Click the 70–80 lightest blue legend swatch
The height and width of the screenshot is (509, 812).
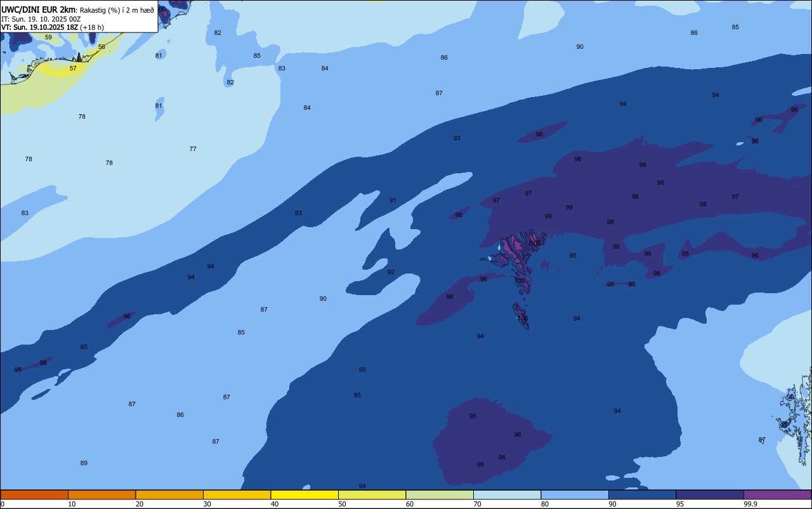(507, 494)
